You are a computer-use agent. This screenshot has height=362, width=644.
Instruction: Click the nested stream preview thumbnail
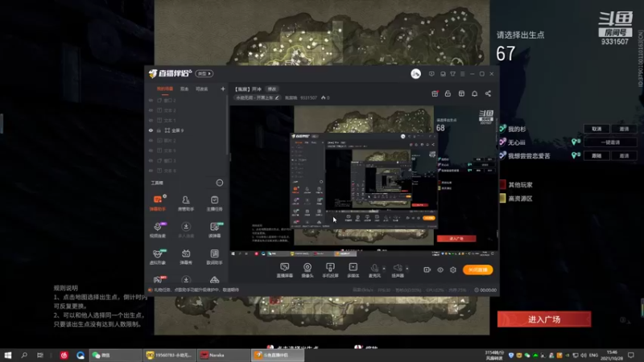click(x=364, y=180)
